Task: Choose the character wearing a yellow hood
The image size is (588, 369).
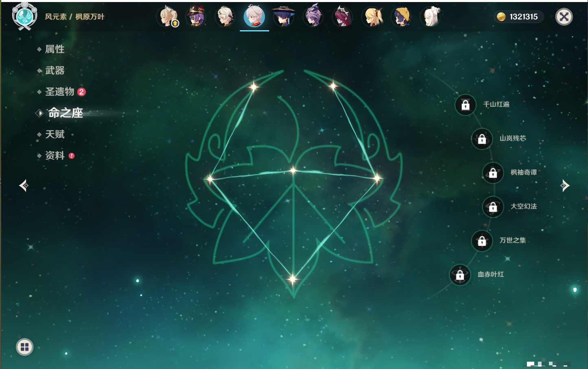Action: coord(402,16)
